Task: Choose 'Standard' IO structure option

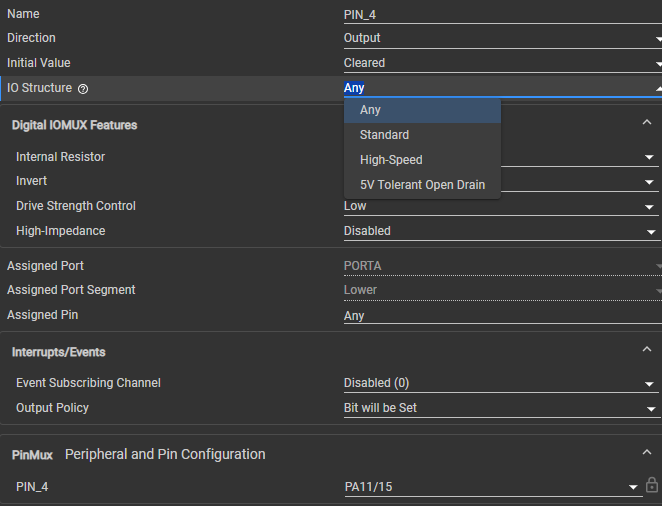Action: [x=422, y=135]
